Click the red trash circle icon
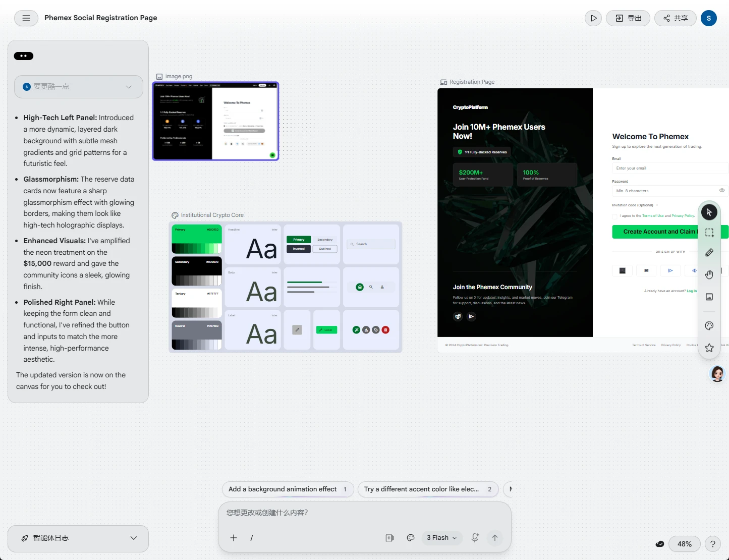Viewport: 729px width, 560px height. pos(385,330)
